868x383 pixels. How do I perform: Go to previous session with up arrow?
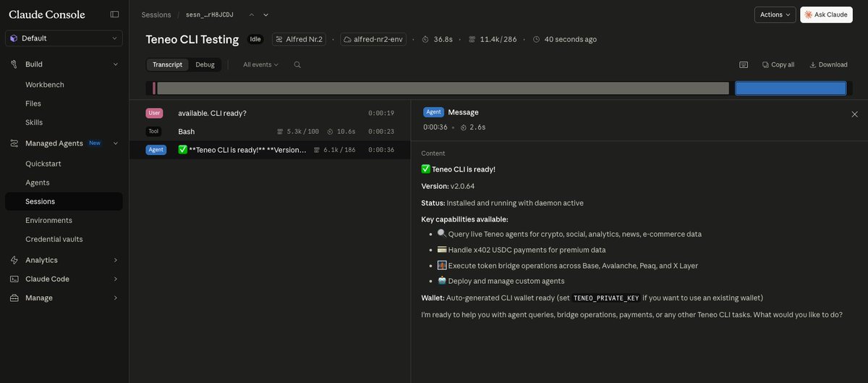coord(252,14)
